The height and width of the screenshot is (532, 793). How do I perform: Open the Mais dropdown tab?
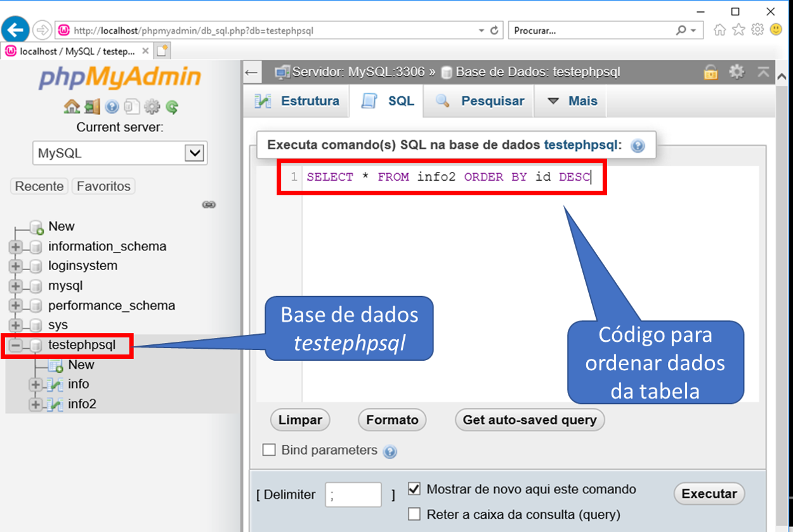571,101
